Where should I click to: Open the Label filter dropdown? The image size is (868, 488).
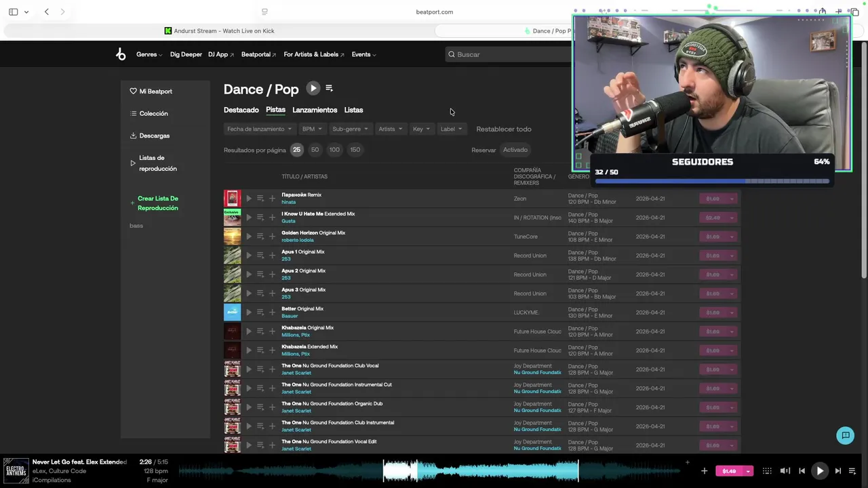click(x=451, y=129)
